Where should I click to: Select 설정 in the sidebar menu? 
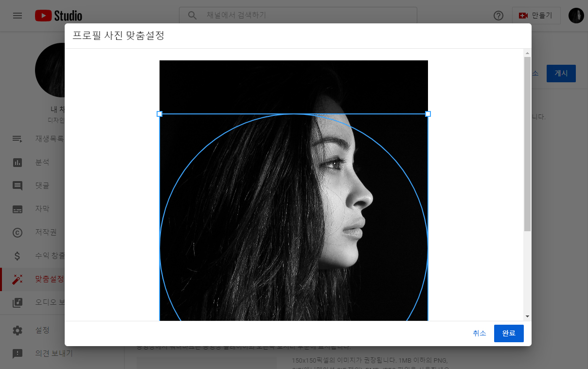[42, 330]
